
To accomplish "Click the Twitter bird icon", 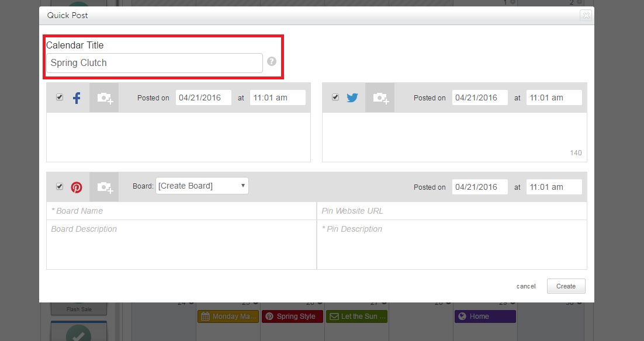I will tap(352, 98).
